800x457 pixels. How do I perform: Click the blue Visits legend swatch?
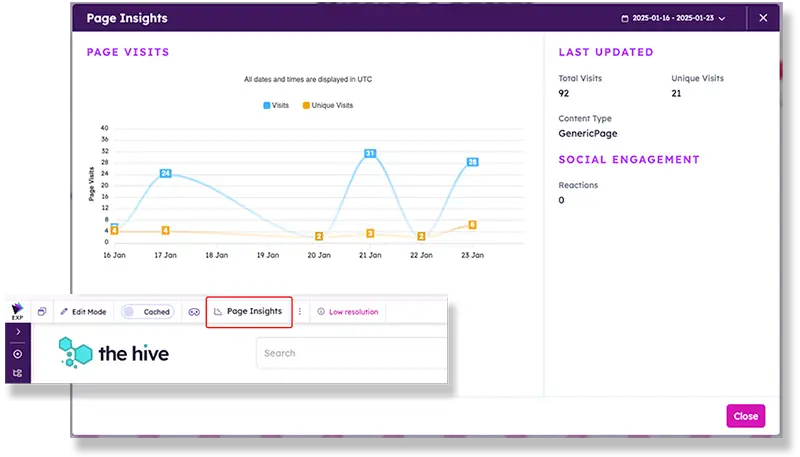(x=266, y=106)
